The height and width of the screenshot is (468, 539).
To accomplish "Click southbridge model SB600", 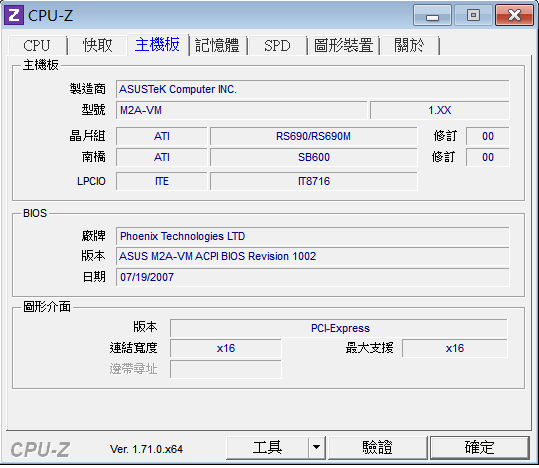I will coord(314,157).
